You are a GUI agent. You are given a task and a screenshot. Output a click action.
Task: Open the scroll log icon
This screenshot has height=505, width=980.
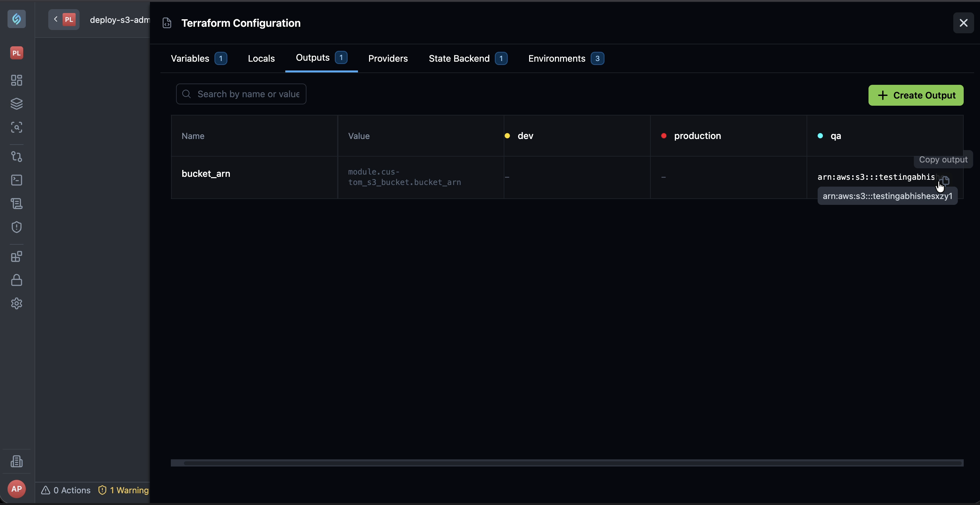coord(16,204)
